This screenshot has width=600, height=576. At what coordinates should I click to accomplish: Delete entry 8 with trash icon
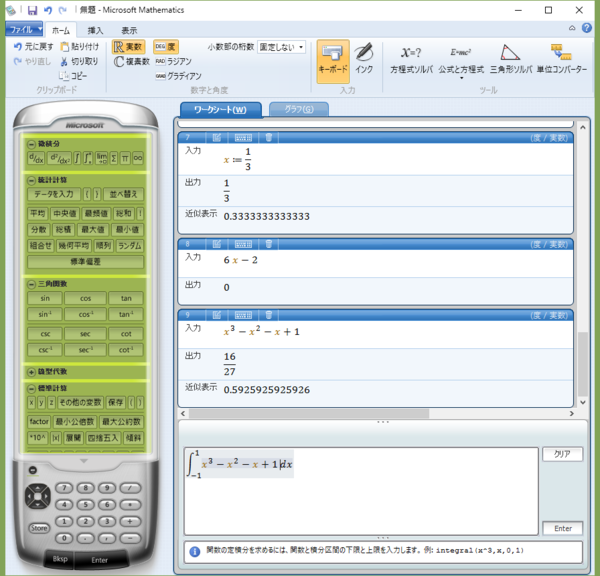point(269,244)
